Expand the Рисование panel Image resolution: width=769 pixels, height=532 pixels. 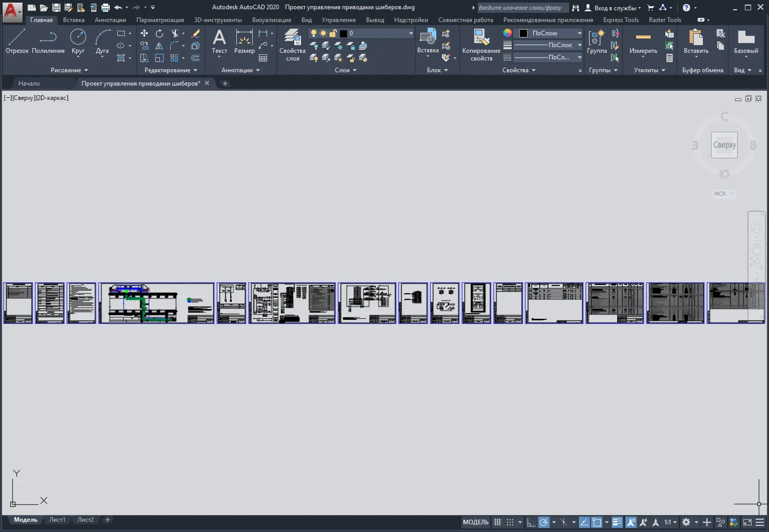(x=69, y=70)
